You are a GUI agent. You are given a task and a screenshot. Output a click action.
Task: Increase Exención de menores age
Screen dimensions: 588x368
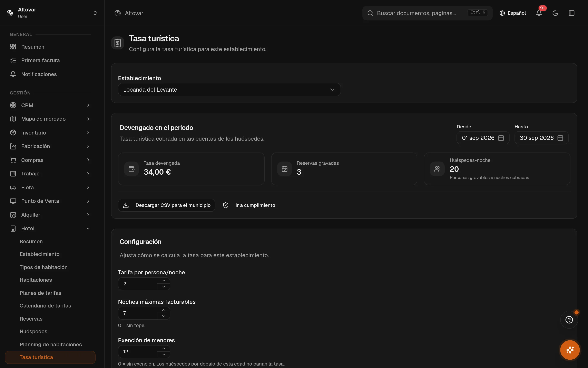164,349
